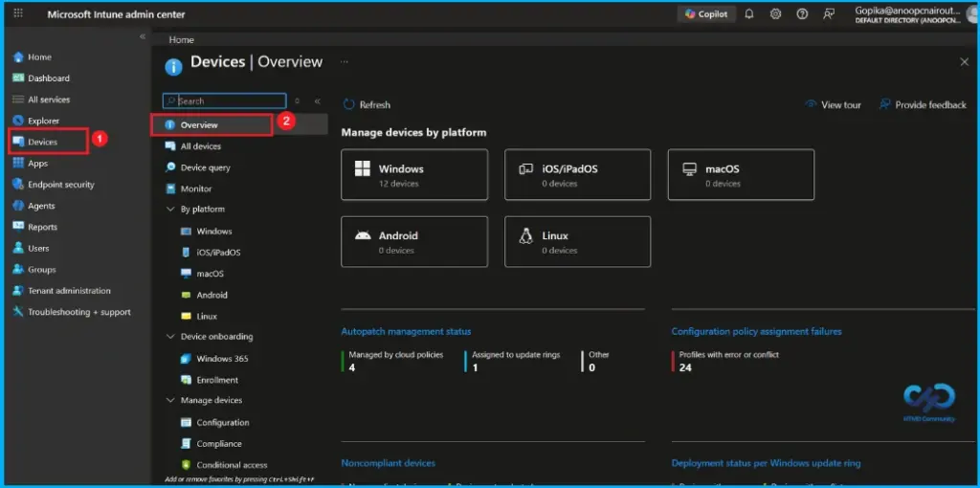Open the settings gear icon
The height and width of the screenshot is (488, 980).
pyautogui.click(x=775, y=13)
